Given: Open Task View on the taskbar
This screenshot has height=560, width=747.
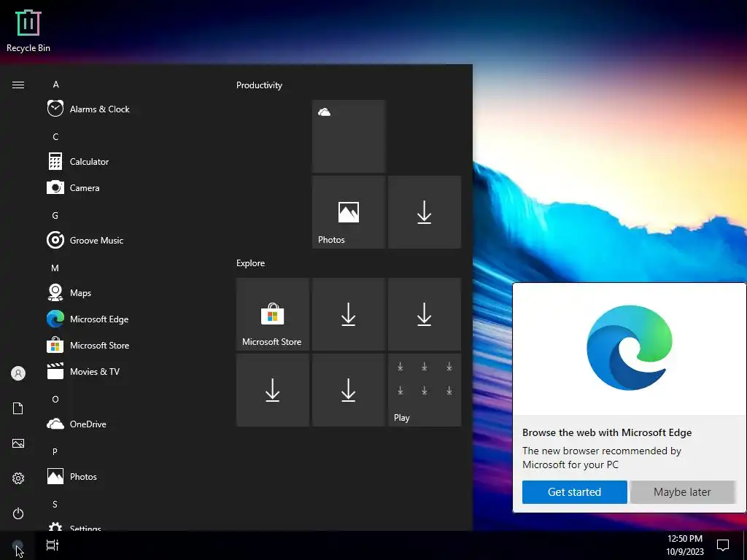Looking at the screenshot, I should (53, 545).
